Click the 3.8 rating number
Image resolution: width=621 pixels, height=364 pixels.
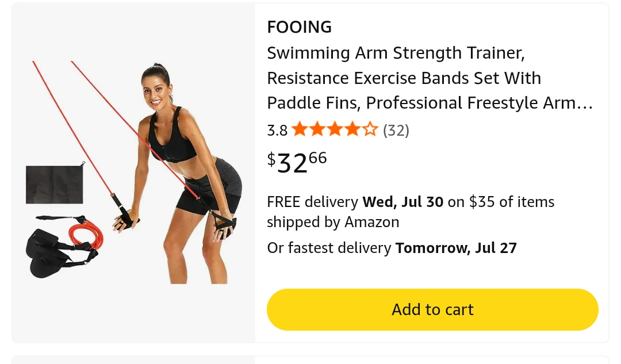pos(277,131)
